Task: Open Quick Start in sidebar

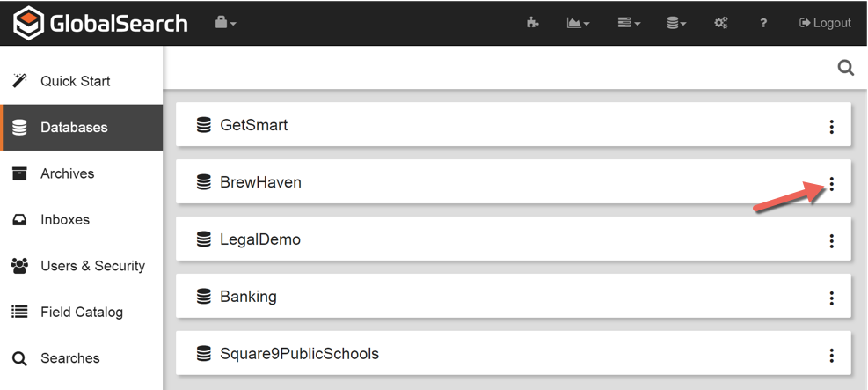Action: point(75,81)
